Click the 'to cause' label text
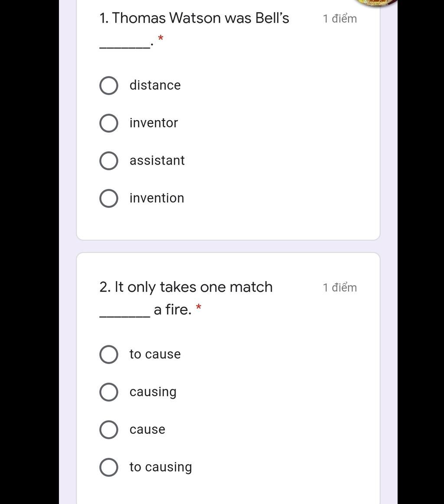This screenshot has width=444, height=504. [x=155, y=354]
